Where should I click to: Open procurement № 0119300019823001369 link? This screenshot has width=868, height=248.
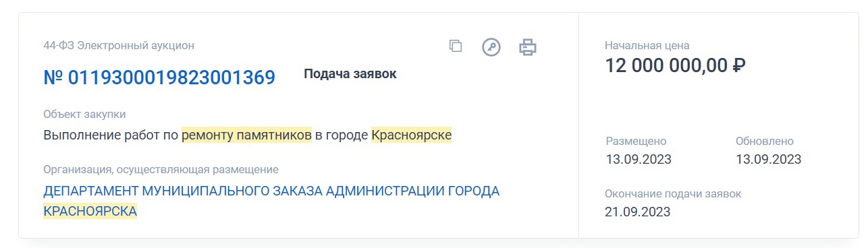click(x=159, y=77)
